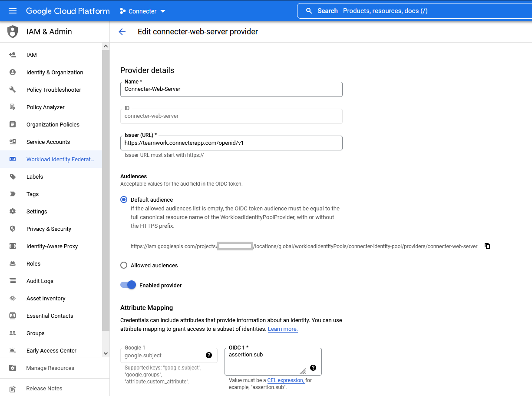The height and width of the screenshot is (396, 532).
Task: Click inside the Name input field
Action: pyautogui.click(x=231, y=89)
